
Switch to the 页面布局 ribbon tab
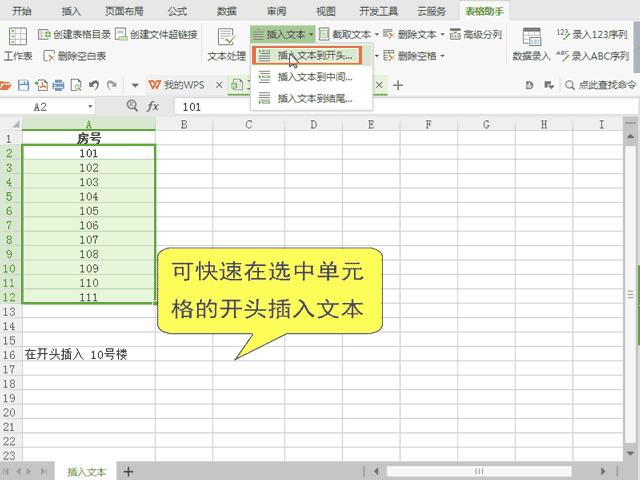coord(124,11)
